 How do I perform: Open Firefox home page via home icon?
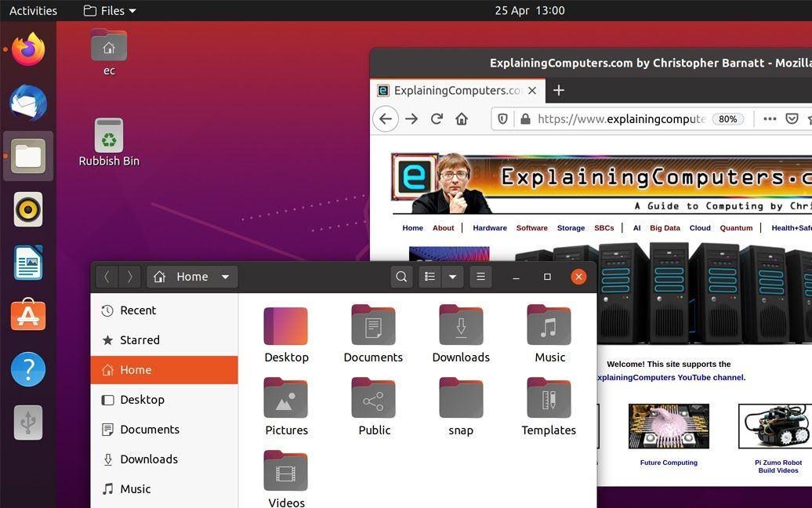click(x=462, y=118)
